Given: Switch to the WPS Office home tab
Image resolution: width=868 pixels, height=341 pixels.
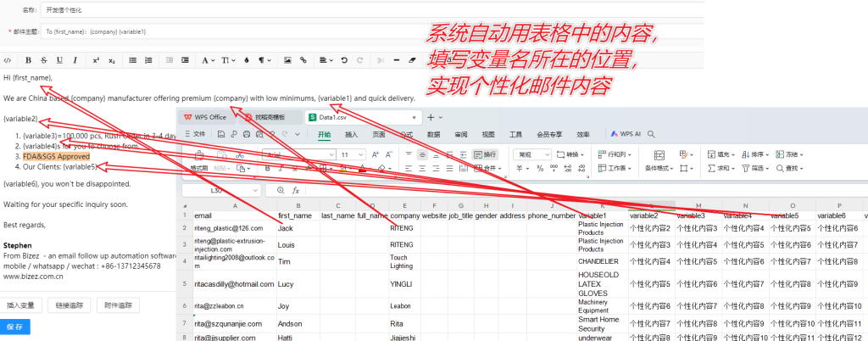Looking at the screenshot, I should point(207,117).
